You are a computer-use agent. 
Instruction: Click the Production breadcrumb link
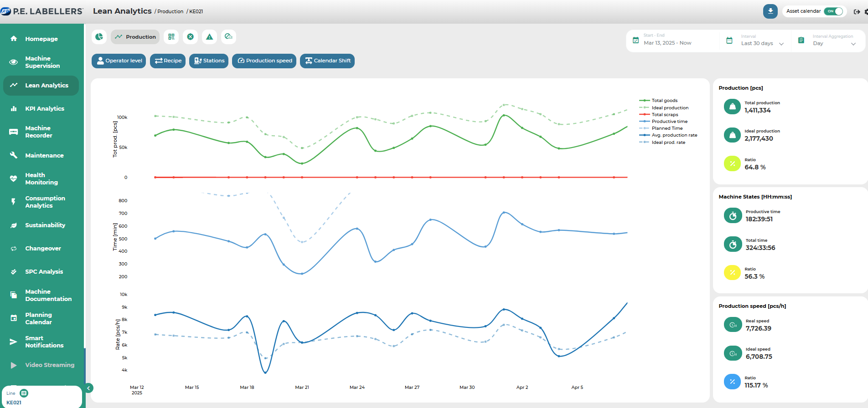coord(170,12)
